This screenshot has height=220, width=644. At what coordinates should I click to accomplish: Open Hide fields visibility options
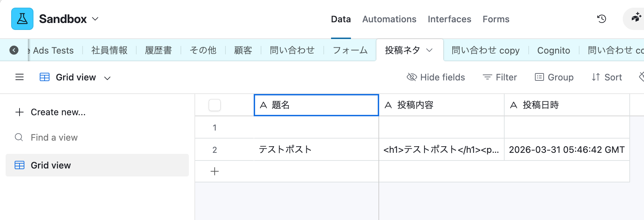pos(436,77)
